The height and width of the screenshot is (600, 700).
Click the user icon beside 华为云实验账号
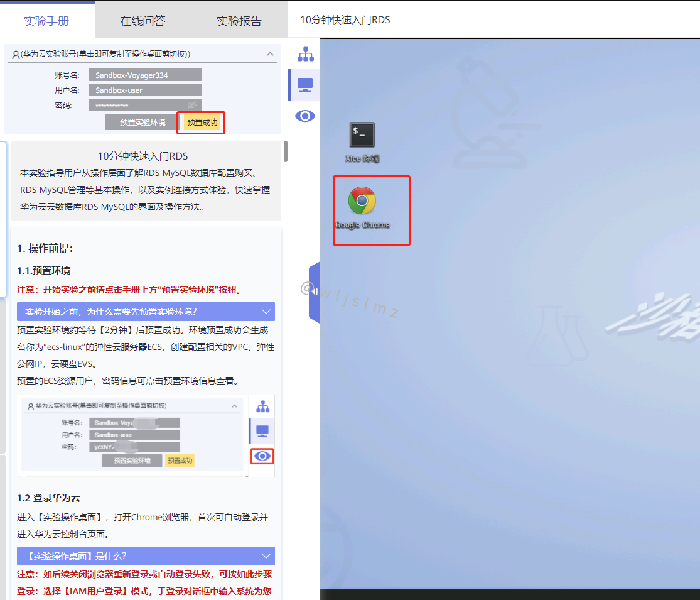[16, 55]
